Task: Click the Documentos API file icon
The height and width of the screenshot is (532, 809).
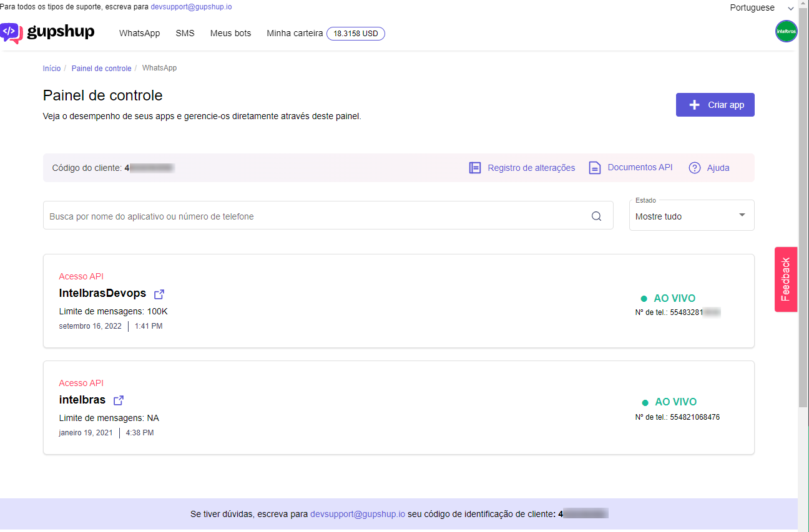Action: (595, 168)
